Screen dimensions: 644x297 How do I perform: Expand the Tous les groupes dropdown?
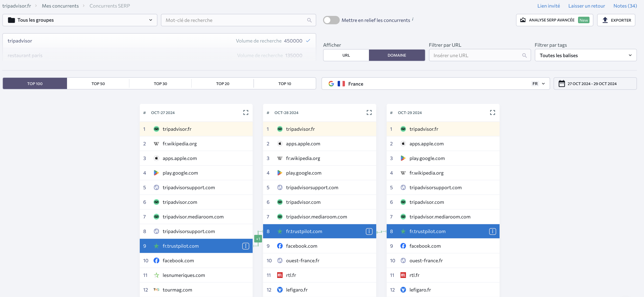pyautogui.click(x=80, y=20)
